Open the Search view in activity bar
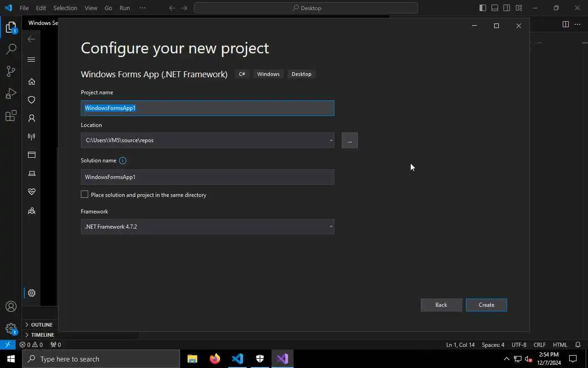 (11, 49)
